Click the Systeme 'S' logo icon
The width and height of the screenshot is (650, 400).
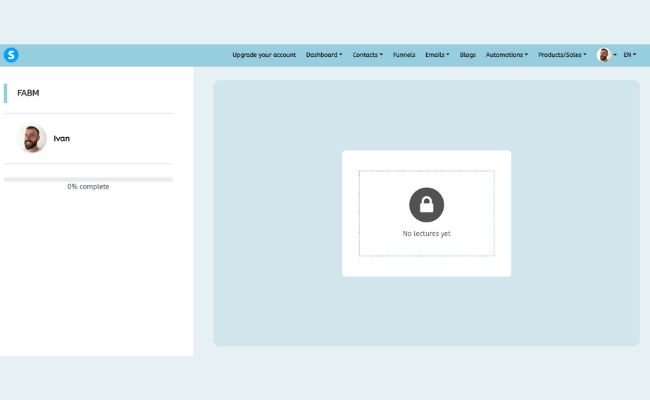[11, 55]
